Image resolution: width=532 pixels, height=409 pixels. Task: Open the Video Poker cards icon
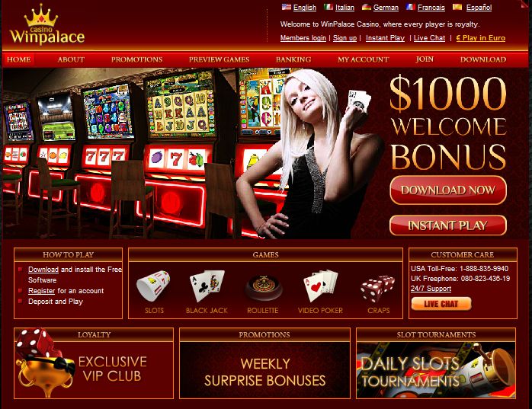pos(320,286)
